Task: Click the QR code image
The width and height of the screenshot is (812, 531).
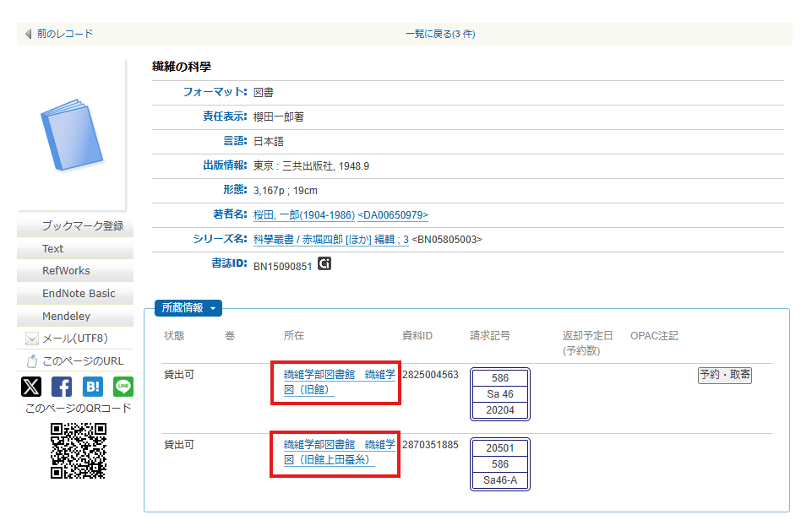Action: pos(78,451)
